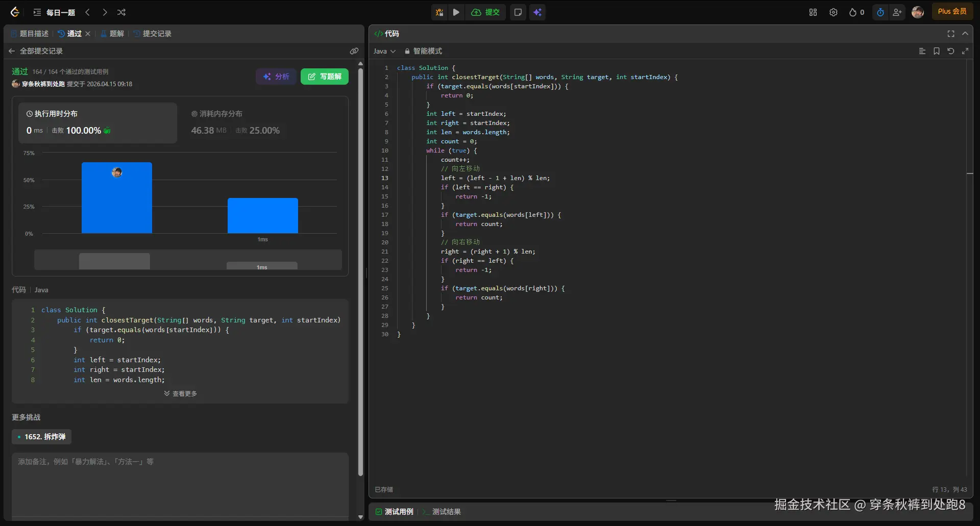Toggle fullscreen for the code panel
The image size is (980, 526).
[950, 34]
